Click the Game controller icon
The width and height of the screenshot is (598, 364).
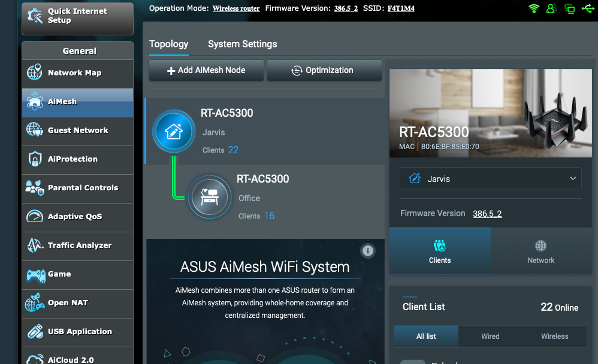tap(36, 275)
